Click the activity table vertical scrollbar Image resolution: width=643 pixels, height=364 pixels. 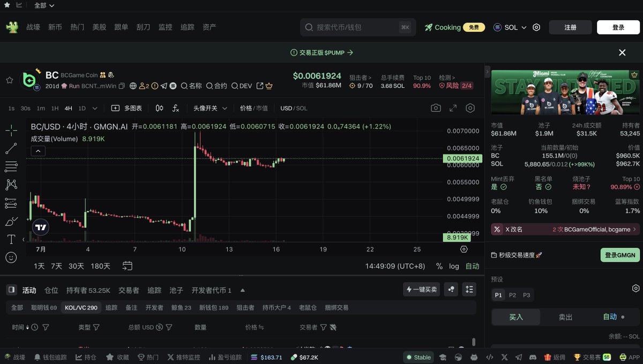pos(474,342)
